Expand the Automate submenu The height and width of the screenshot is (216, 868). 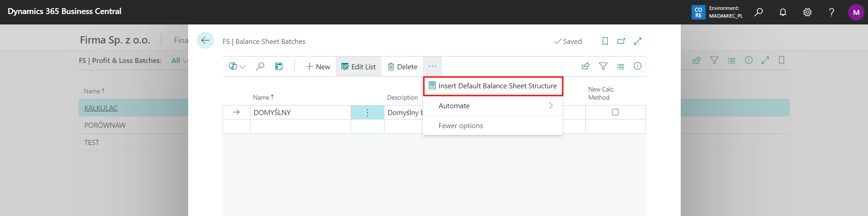(x=493, y=106)
